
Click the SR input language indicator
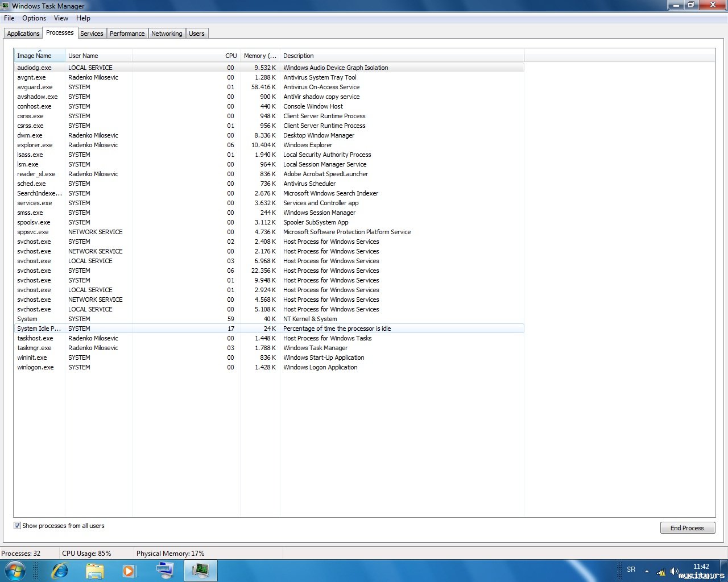pyautogui.click(x=631, y=569)
